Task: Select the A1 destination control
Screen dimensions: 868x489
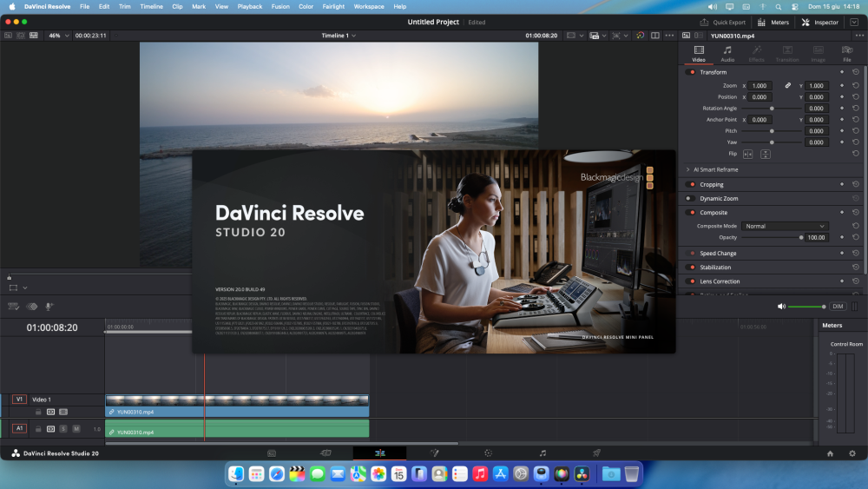Action: pyautogui.click(x=19, y=428)
